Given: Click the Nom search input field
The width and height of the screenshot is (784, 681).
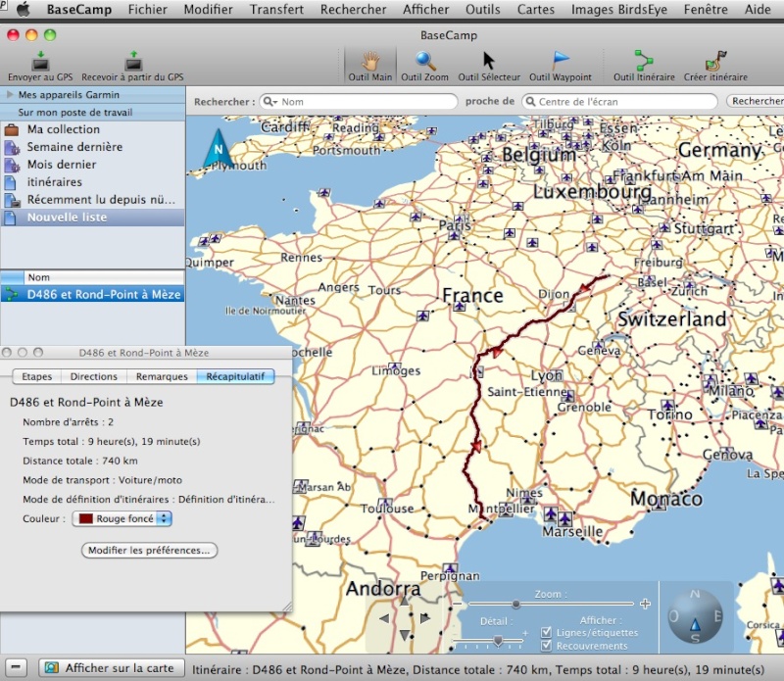Looking at the screenshot, I should click(x=359, y=102).
